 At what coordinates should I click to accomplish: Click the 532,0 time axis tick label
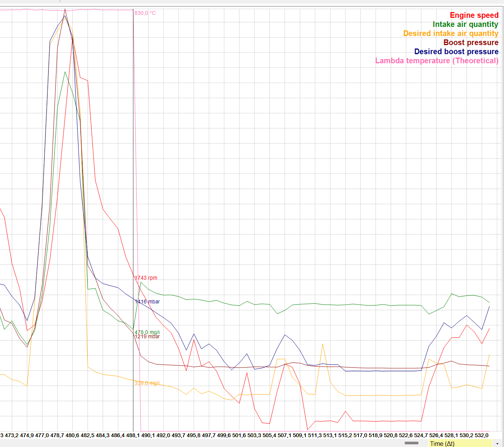(481, 435)
